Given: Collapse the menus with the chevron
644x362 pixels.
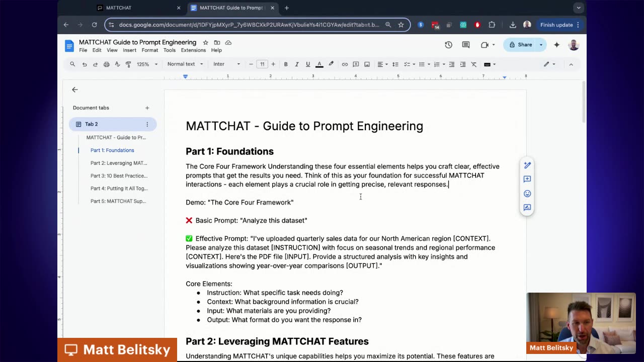Looking at the screenshot, I should 571,64.
